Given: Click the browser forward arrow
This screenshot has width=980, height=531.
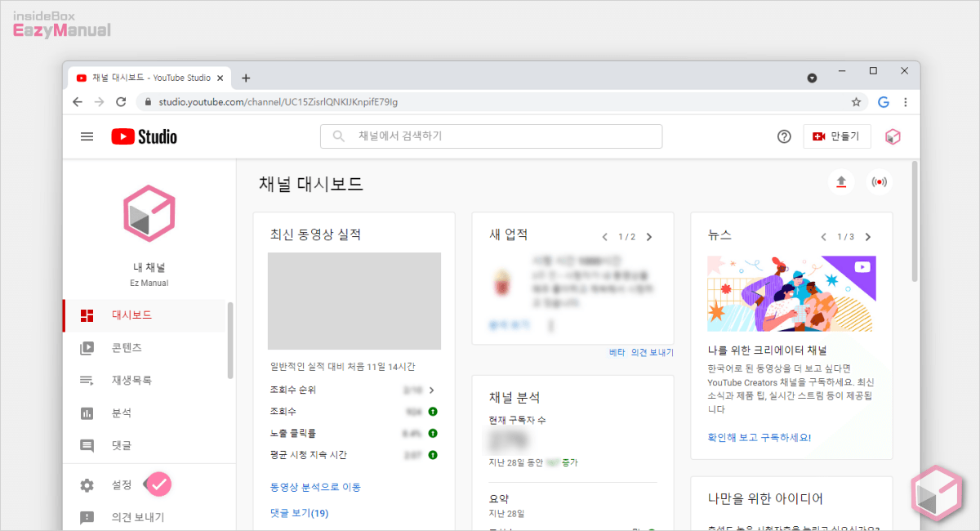Looking at the screenshot, I should click(x=99, y=102).
